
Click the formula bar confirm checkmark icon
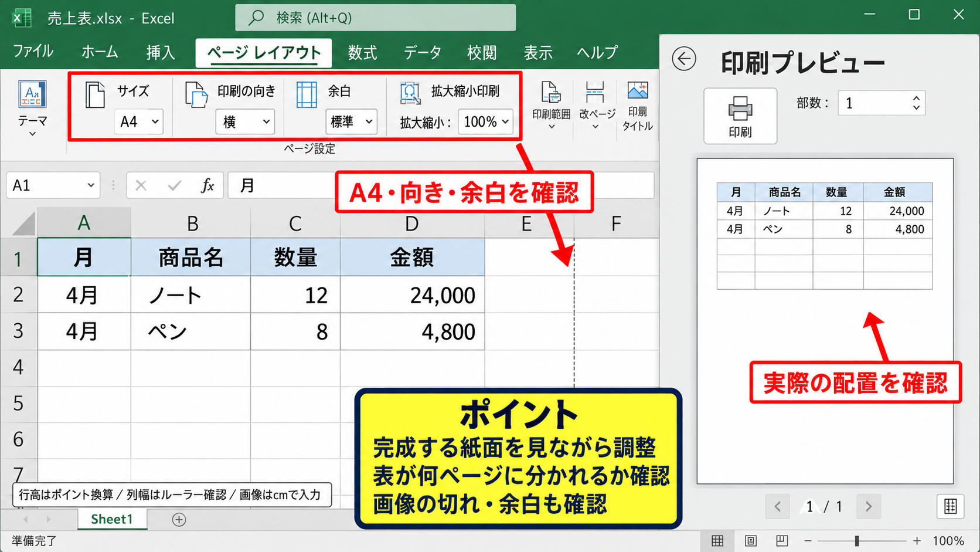(174, 186)
